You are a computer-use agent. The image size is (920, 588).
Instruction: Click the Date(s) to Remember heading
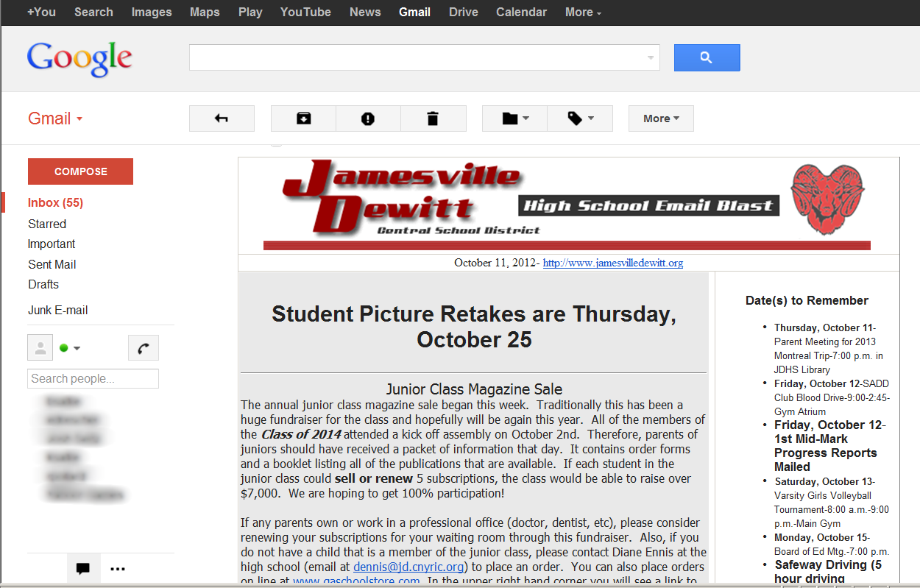point(807,300)
